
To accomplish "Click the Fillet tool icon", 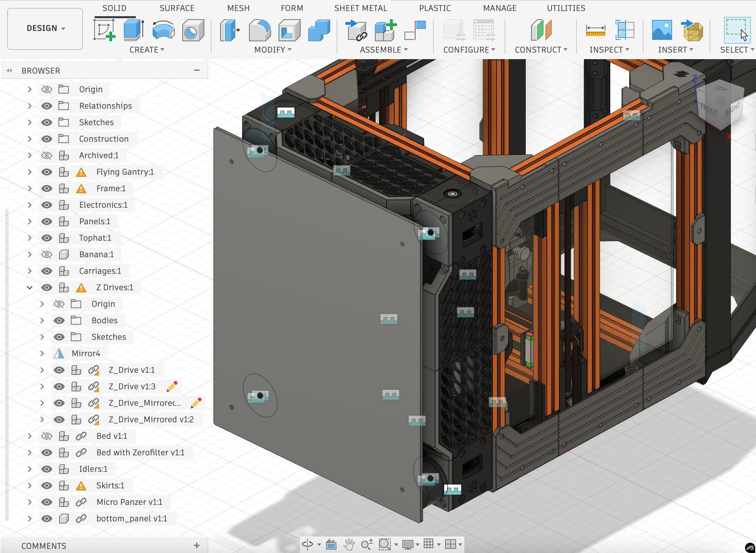I will tap(260, 30).
